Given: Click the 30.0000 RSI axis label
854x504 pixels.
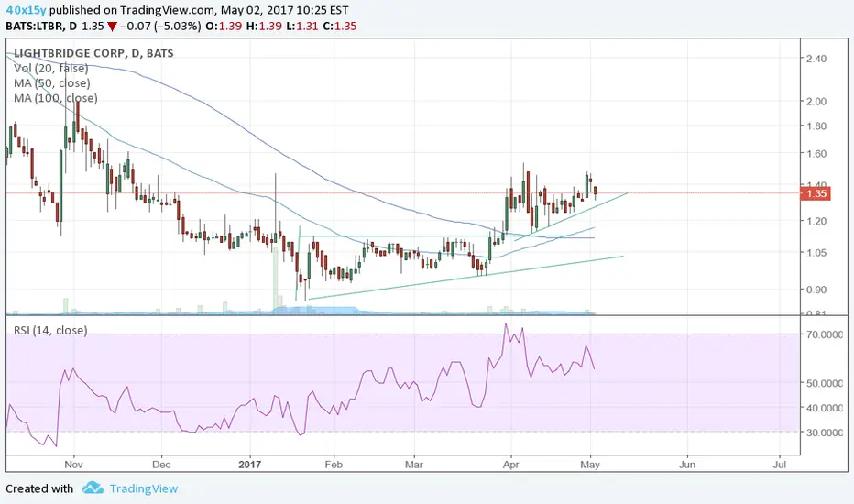Looking at the screenshot, I should (x=825, y=433).
